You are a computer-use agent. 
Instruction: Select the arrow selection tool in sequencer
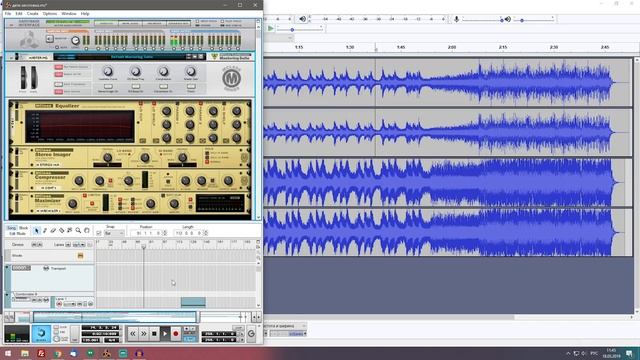click(x=36, y=231)
